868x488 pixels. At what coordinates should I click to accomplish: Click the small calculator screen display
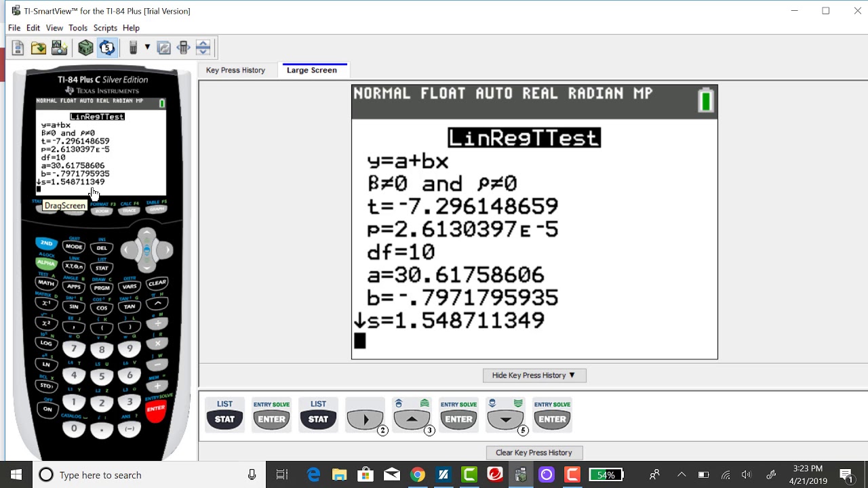coord(101,147)
